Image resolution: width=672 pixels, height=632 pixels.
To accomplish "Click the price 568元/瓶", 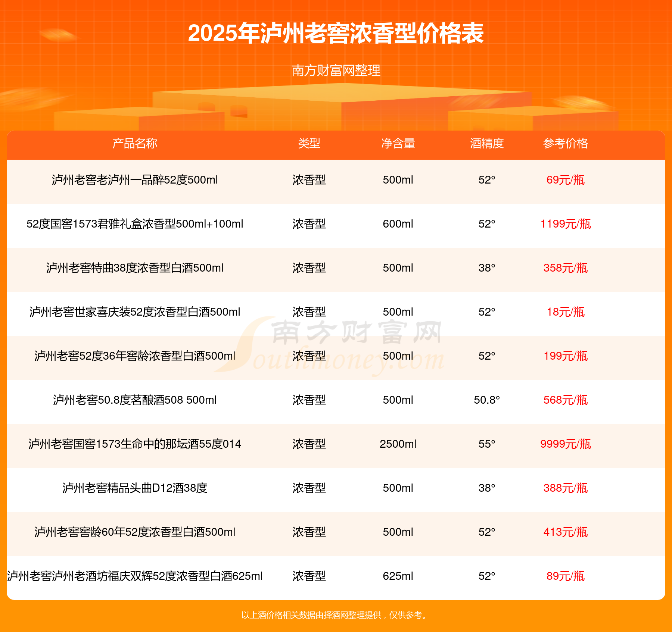I will (566, 400).
